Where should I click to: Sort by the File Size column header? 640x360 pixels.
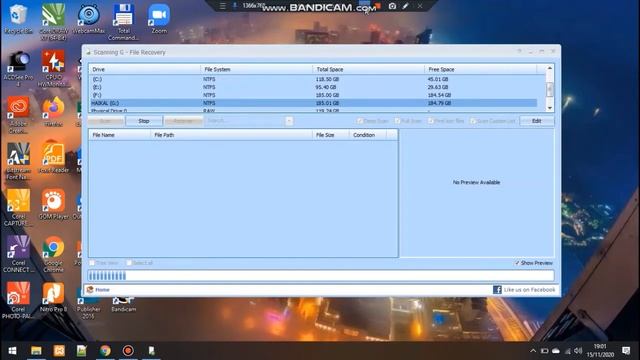click(331, 135)
